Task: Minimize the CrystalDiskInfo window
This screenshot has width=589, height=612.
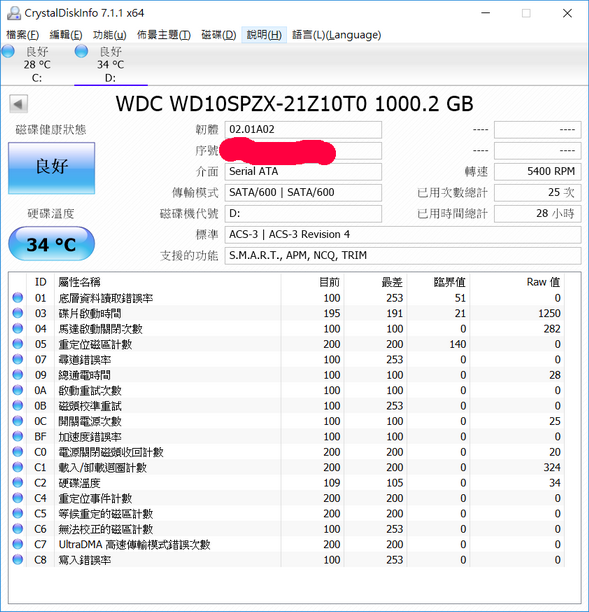Action: (x=486, y=13)
